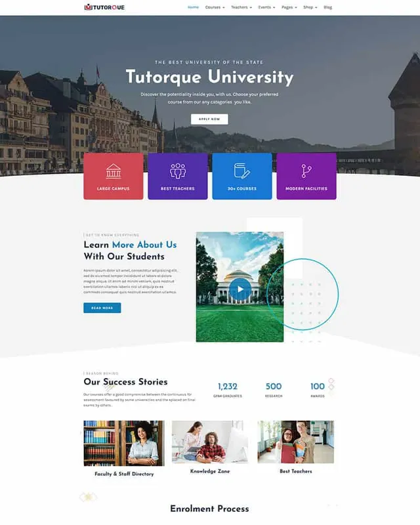
Task: Follow the Best Teachers caption link
Action: [296, 471]
